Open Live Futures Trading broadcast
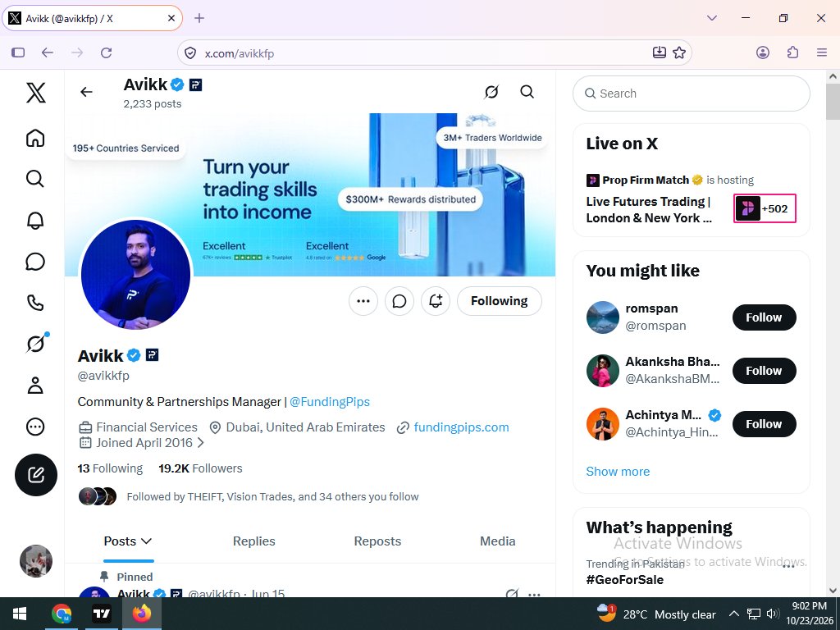This screenshot has width=840, height=630. pyautogui.click(x=650, y=209)
